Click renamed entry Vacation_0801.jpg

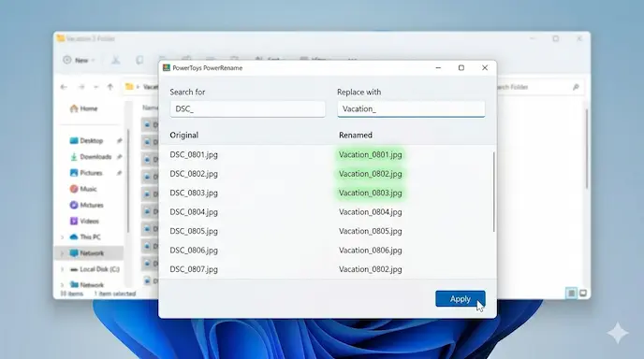371,154
